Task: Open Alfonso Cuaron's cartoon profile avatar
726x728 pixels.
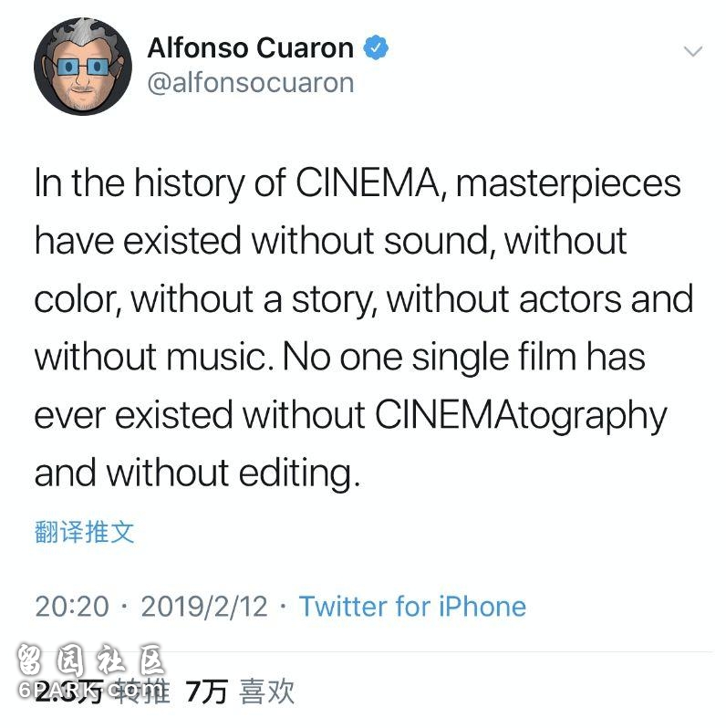Action: [x=83, y=67]
